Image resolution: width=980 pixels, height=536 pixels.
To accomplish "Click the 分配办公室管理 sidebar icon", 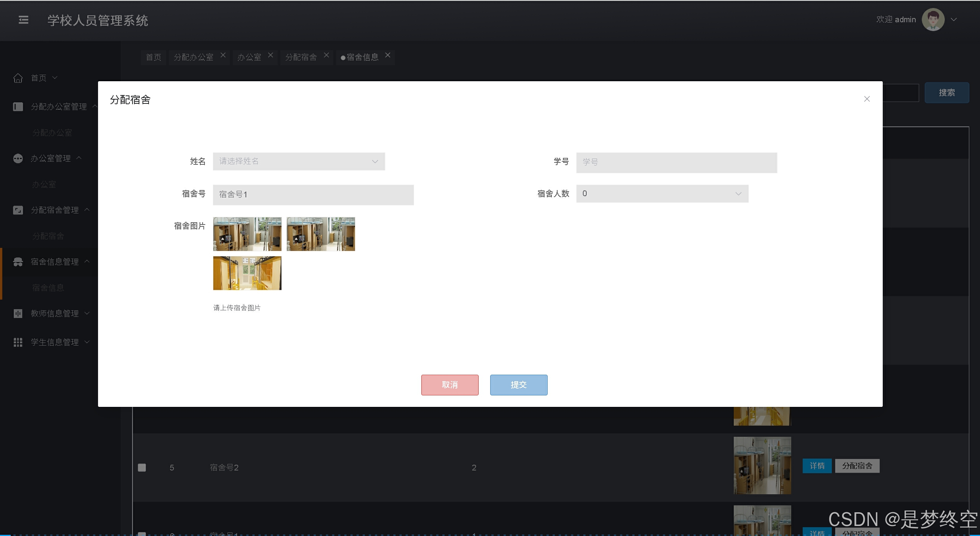I will 18,107.
